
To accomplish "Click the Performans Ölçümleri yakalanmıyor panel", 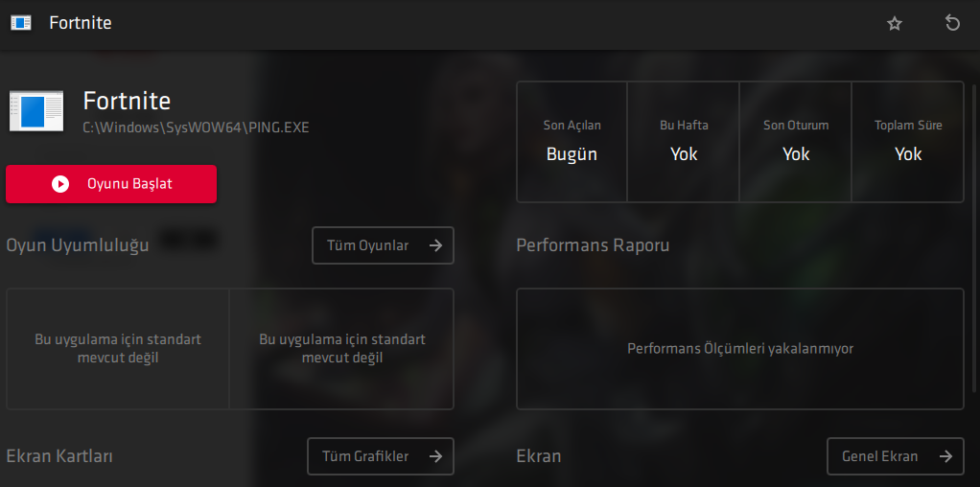I will (x=740, y=349).
